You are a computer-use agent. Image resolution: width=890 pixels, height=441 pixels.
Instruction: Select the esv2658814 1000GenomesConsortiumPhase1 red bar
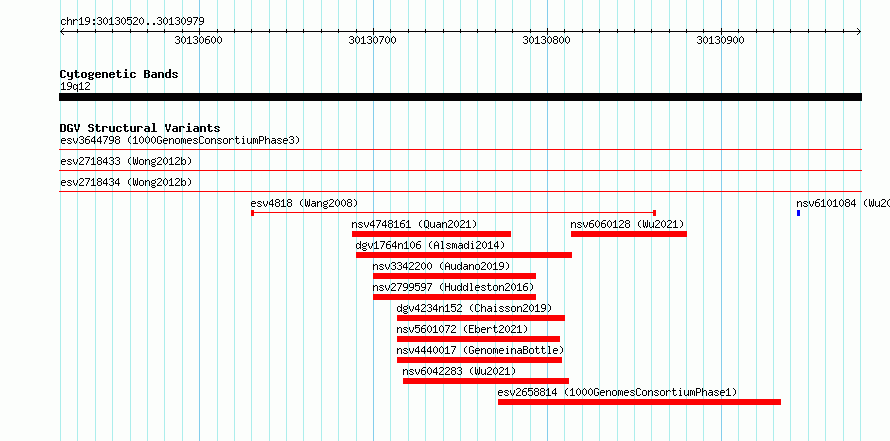639,402
